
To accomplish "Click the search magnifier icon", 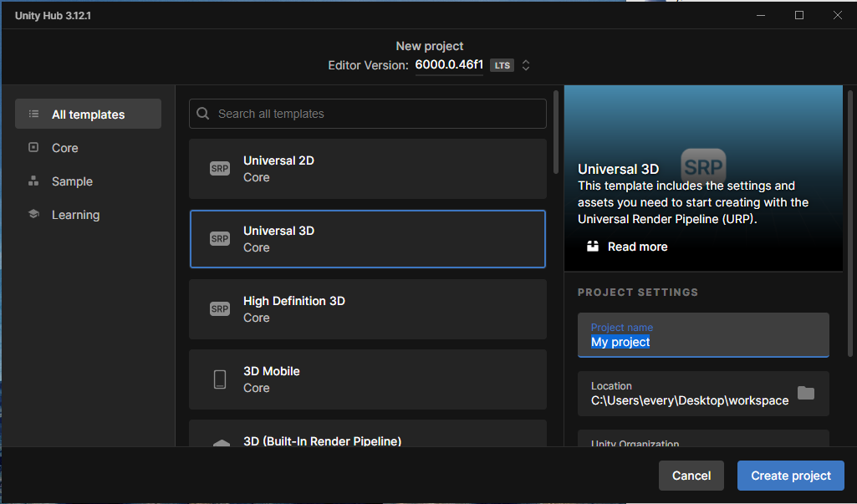I will pyautogui.click(x=203, y=113).
